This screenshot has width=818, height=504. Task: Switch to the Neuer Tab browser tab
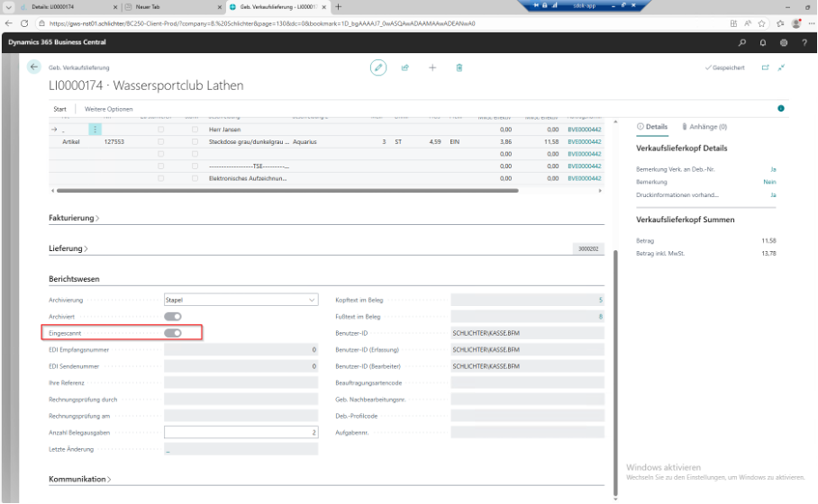(174, 7)
